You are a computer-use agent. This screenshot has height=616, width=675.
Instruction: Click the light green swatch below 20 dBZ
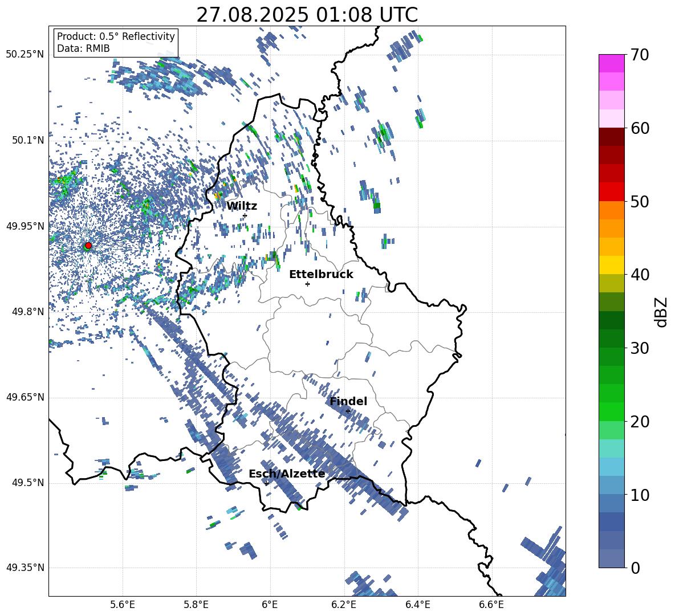(x=611, y=430)
